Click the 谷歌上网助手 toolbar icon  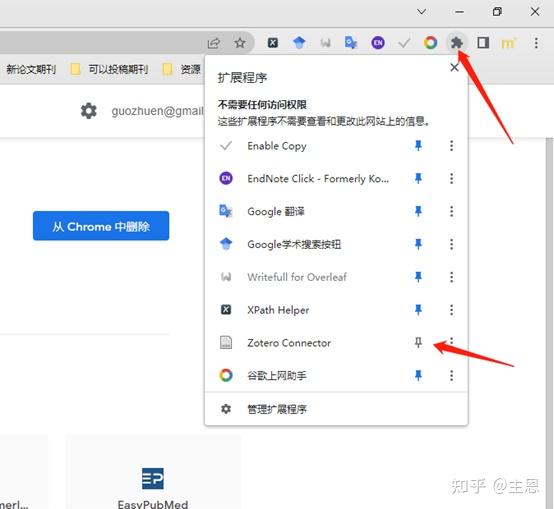(x=430, y=43)
